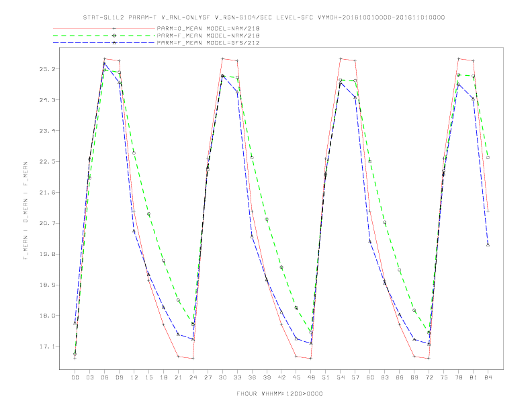Click blue triangle data marker at hour 84
This screenshot has height=411, width=532.
tap(488, 245)
